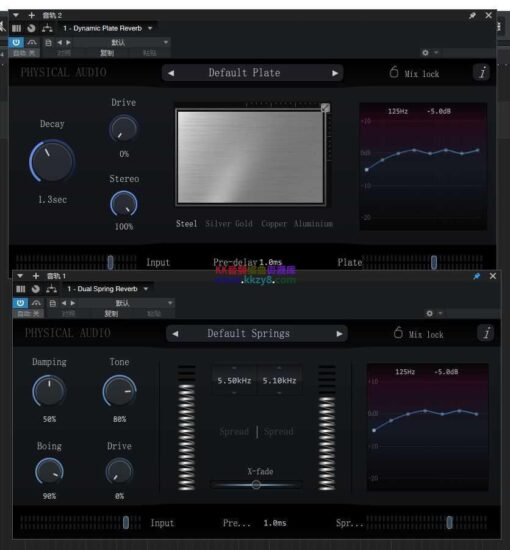Screen dimensions: 510x550
Task: Expand preset list dropdown in Spring window
Action: 170,303
